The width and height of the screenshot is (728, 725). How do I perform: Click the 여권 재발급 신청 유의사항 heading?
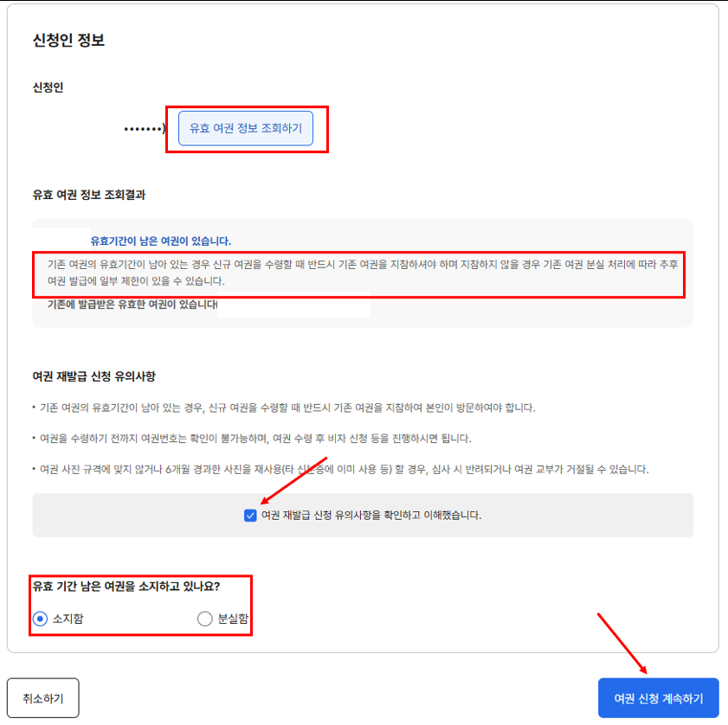click(x=94, y=376)
